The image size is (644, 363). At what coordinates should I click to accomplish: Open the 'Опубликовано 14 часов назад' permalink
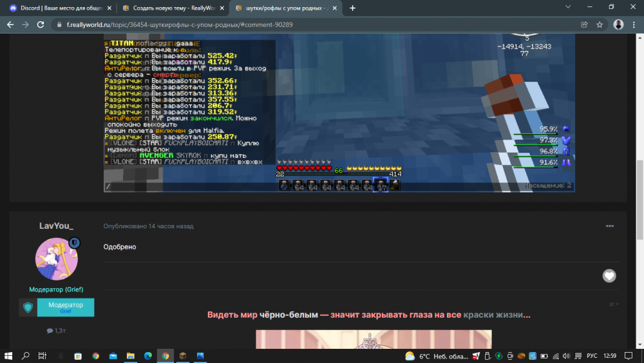148,226
